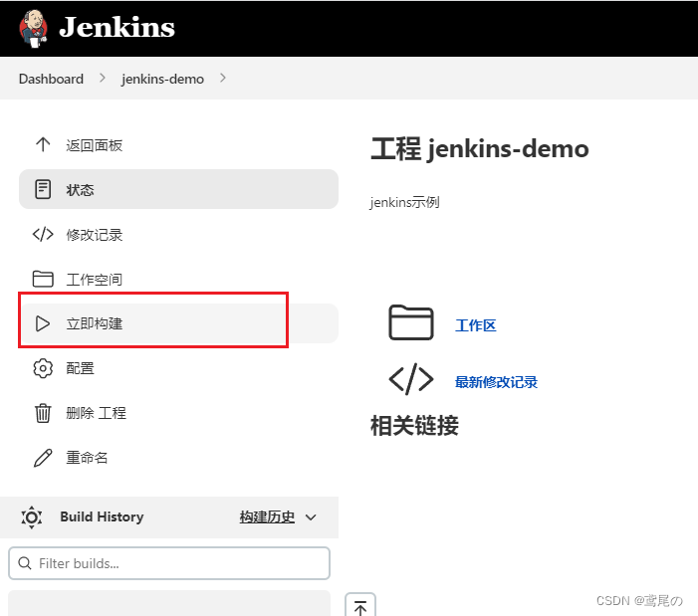Click the large code icon beside 最新修改记录
The image size is (698, 616).
point(411,379)
